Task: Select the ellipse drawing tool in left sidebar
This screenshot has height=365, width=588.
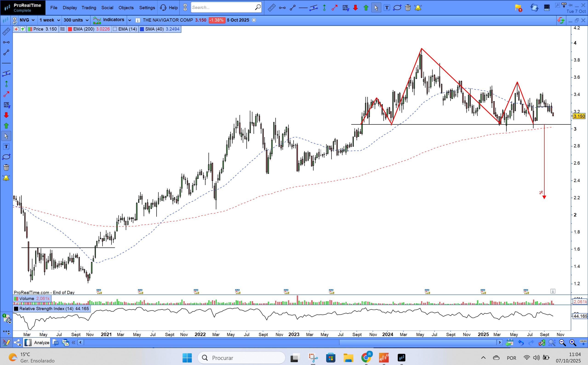Action: click(x=6, y=157)
